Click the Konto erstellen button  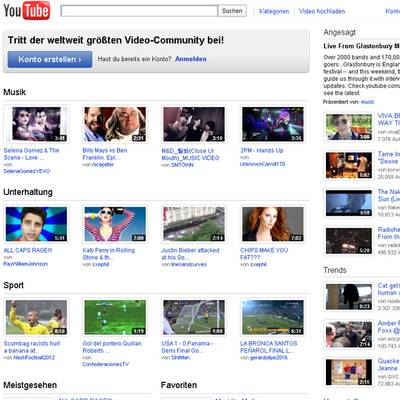pyautogui.click(x=50, y=59)
